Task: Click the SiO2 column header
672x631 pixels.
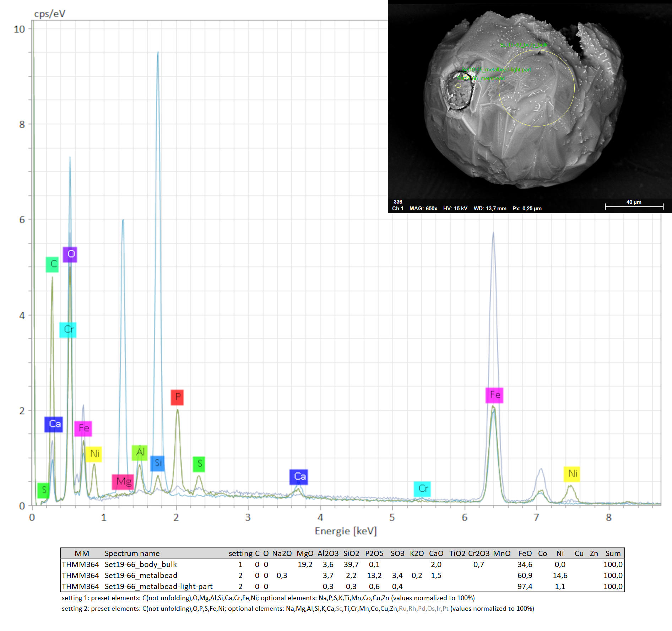Action: (x=351, y=554)
